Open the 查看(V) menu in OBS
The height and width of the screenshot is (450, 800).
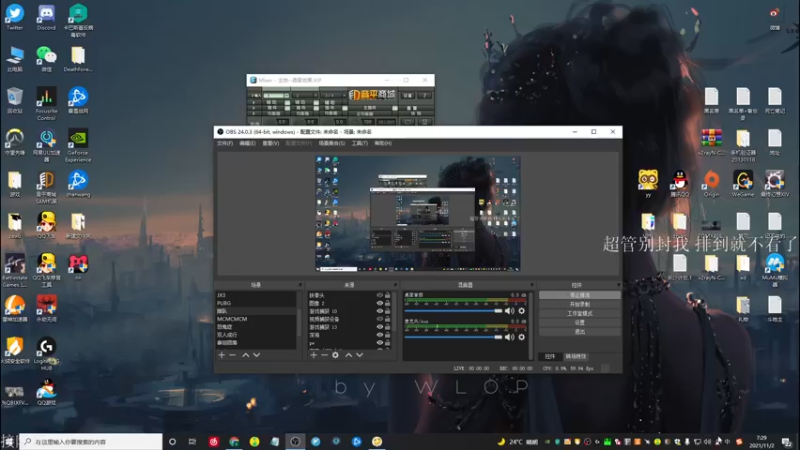[270, 143]
